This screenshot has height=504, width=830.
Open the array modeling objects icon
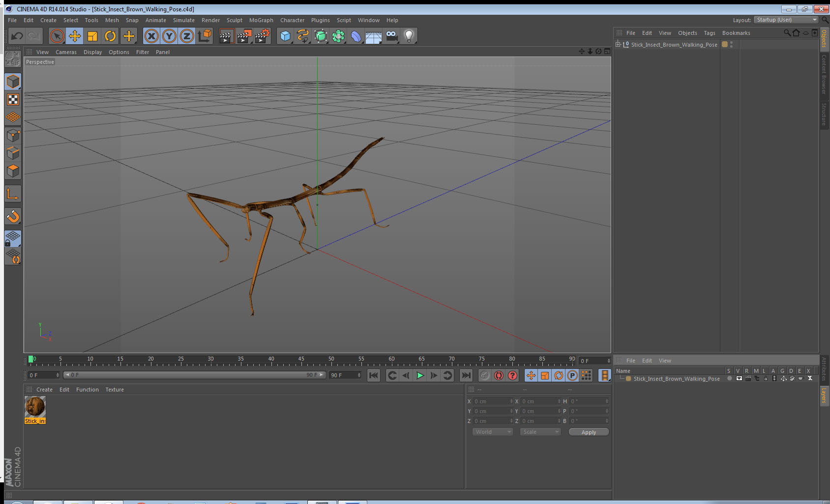(x=338, y=36)
